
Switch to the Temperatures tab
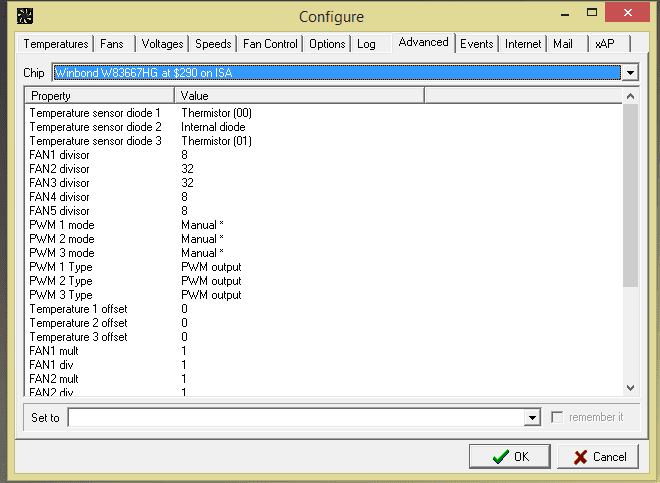coord(56,44)
